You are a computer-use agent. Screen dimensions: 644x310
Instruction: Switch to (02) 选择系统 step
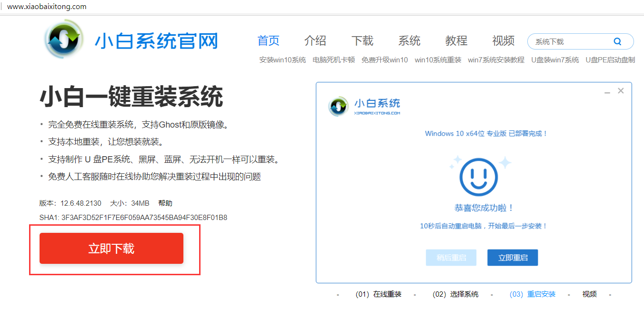tap(455, 294)
